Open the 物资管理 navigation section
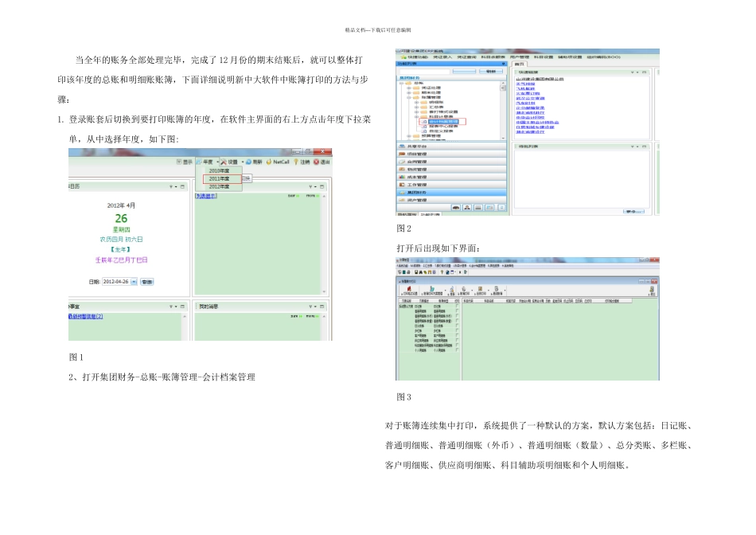The height and width of the screenshot is (535, 756). (452, 170)
